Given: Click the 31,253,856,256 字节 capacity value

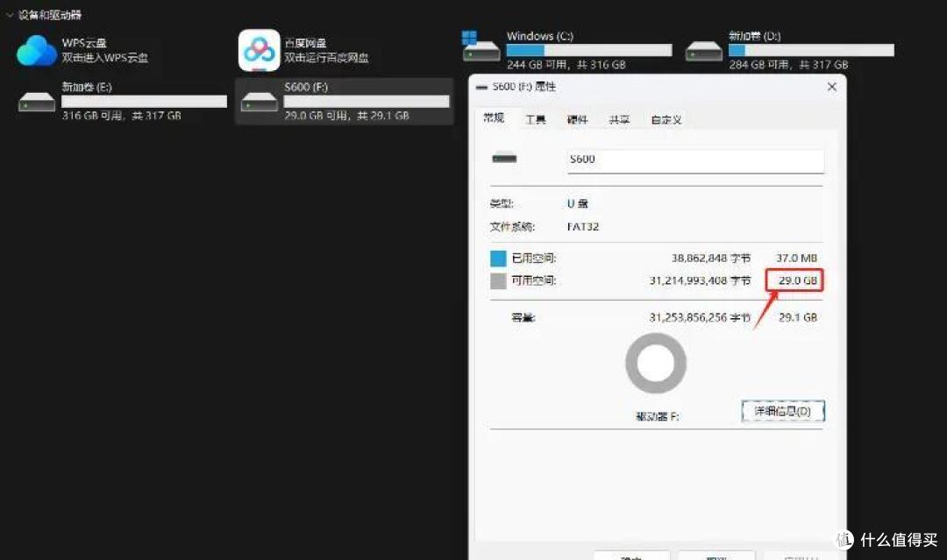Looking at the screenshot, I should tap(700, 317).
